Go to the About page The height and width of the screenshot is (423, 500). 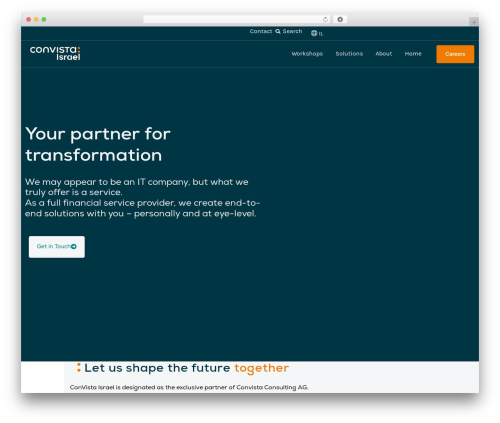pyautogui.click(x=384, y=54)
